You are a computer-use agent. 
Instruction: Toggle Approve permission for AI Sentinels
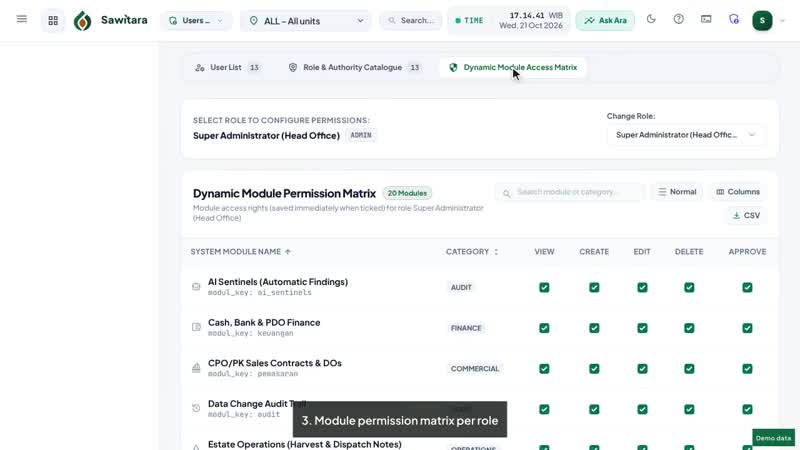click(x=747, y=287)
